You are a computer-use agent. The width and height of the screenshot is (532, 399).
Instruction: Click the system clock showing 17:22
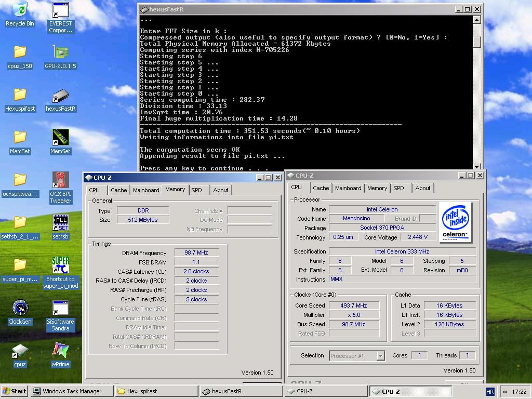click(x=519, y=392)
